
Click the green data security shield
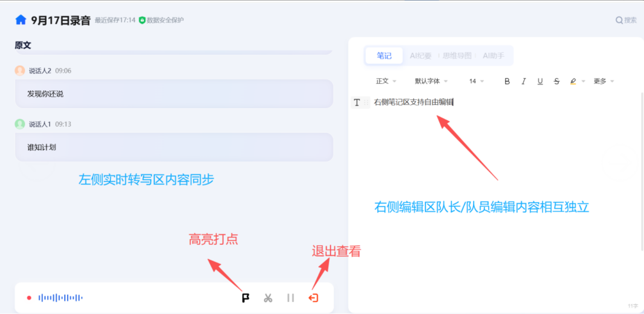(142, 20)
